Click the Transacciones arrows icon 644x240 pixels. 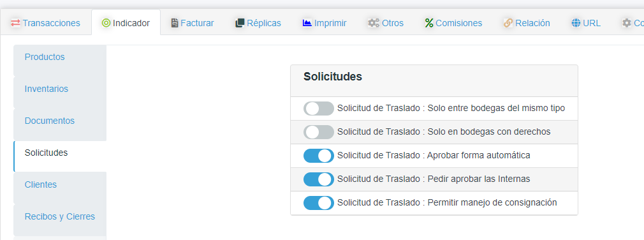15,23
